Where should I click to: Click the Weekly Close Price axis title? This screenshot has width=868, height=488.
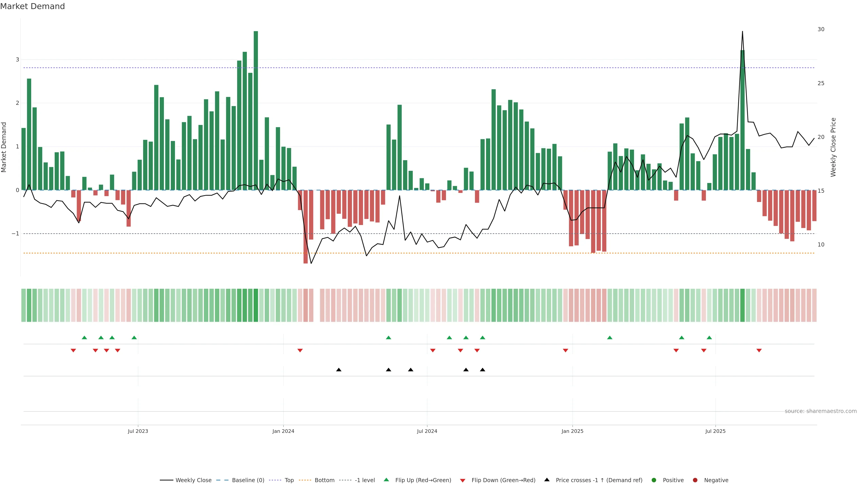click(833, 147)
